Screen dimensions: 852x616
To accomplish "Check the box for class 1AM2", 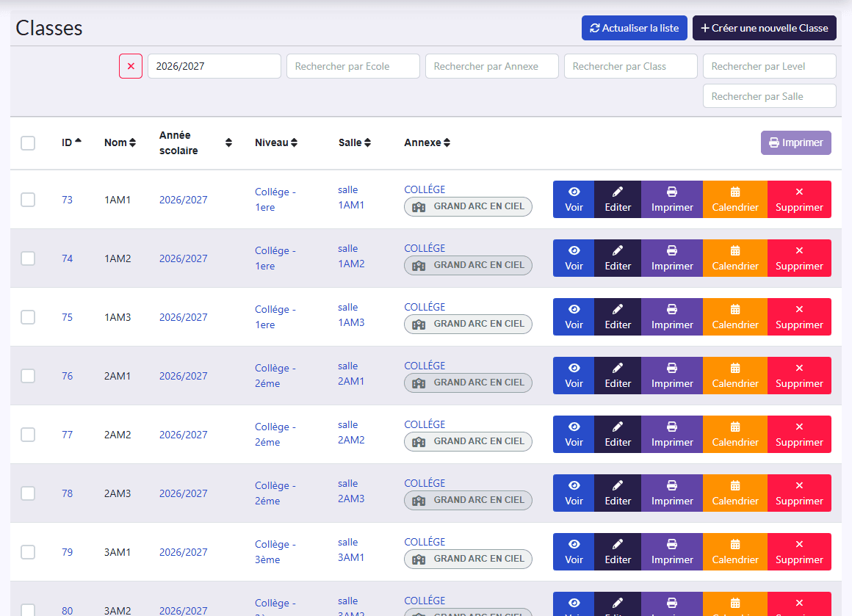I will click(28, 258).
